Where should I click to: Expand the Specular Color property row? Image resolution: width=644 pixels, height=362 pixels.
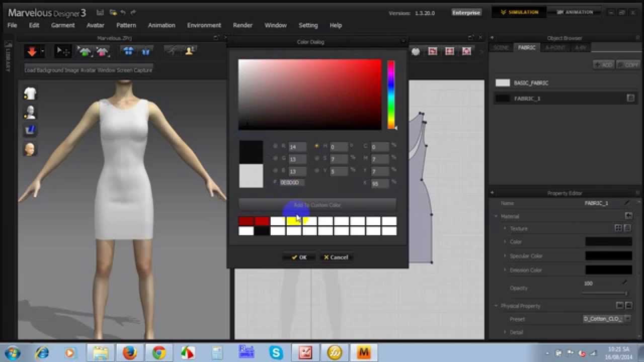click(505, 256)
